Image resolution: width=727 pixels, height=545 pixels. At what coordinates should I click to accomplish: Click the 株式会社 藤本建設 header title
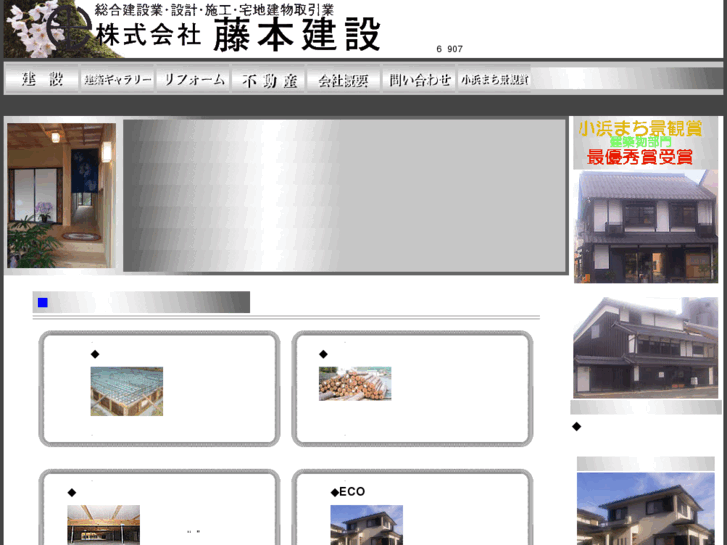pyautogui.click(x=238, y=35)
